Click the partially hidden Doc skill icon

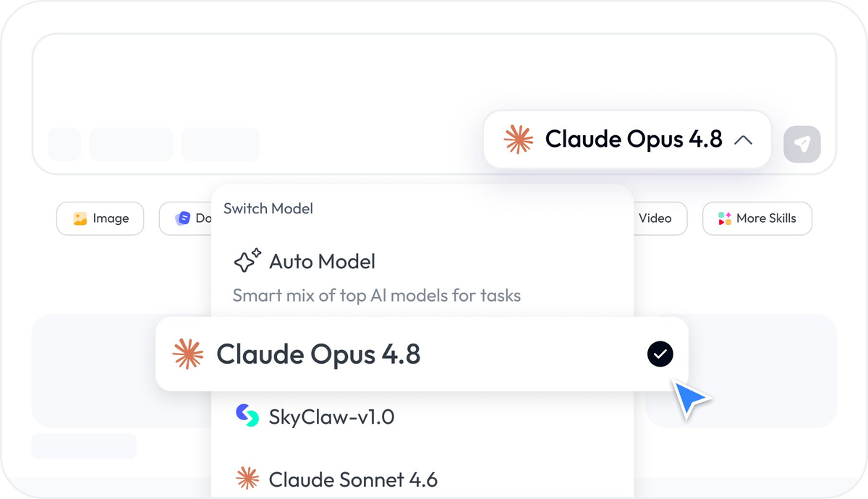coord(183,218)
